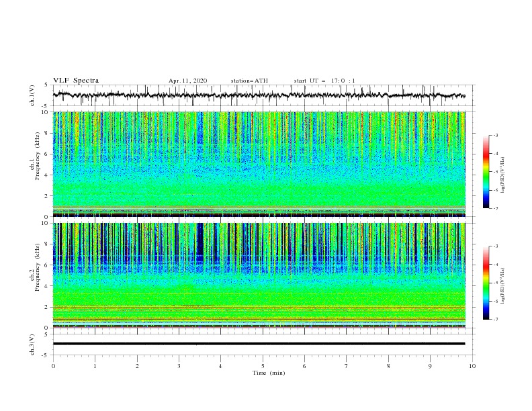This screenshot has height=411, width=532.
Task: Click the ch.1 PSD color bar
Action: coord(486,172)
